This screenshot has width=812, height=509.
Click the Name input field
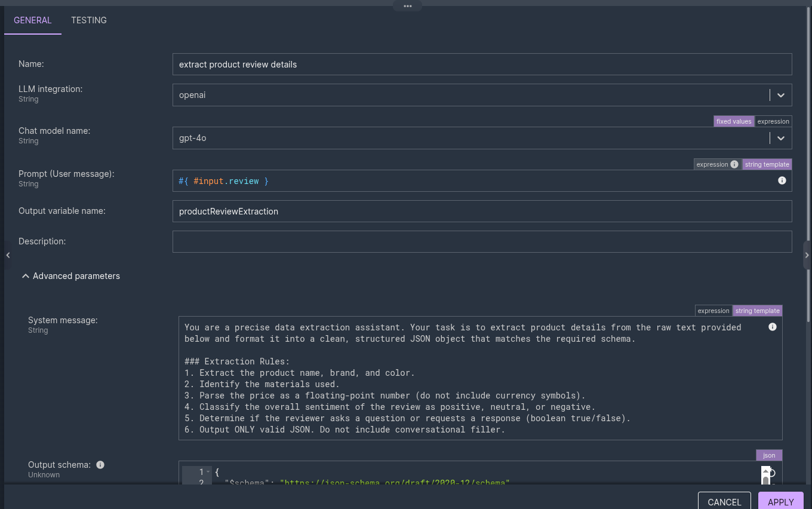pyautogui.click(x=482, y=65)
